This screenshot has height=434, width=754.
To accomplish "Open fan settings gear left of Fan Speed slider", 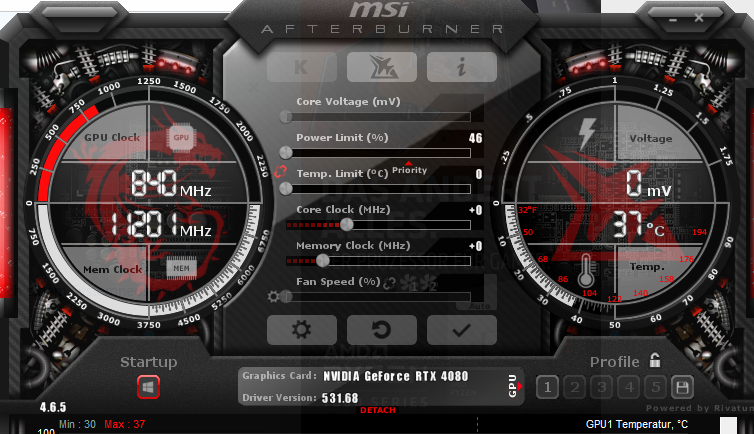I will click(x=273, y=297).
